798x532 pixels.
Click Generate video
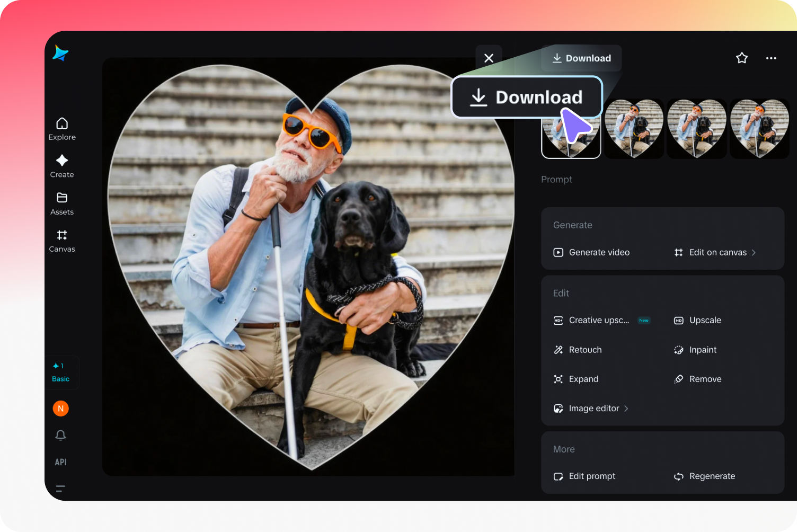point(591,252)
